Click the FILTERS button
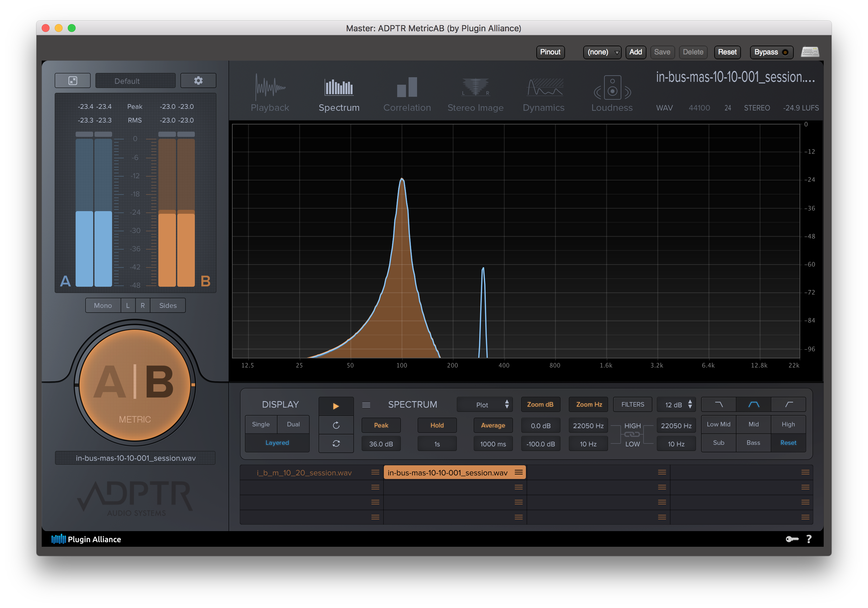Image resolution: width=868 pixels, height=608 pixels. click(632, 405)
